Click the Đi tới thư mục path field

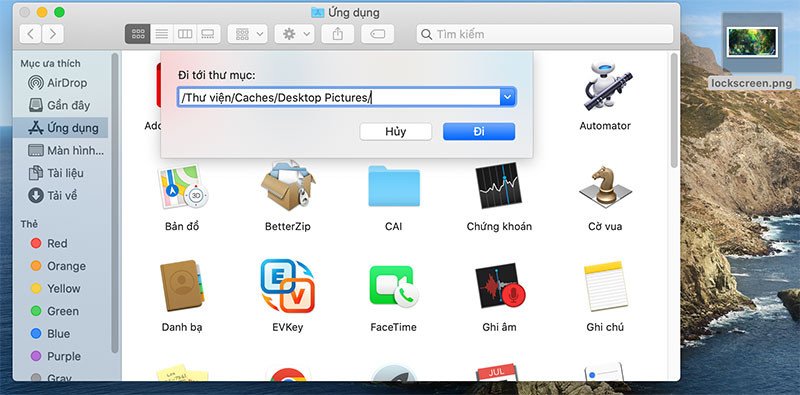pos(339,97)
